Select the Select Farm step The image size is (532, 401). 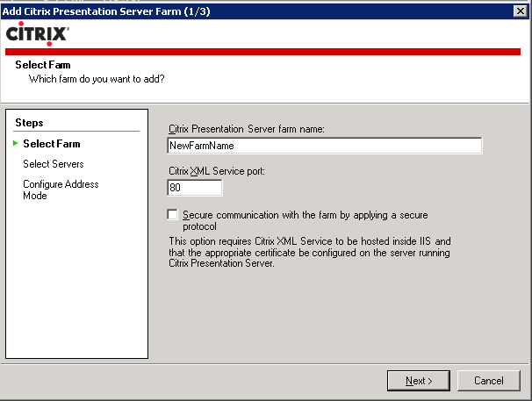[52, 144]
